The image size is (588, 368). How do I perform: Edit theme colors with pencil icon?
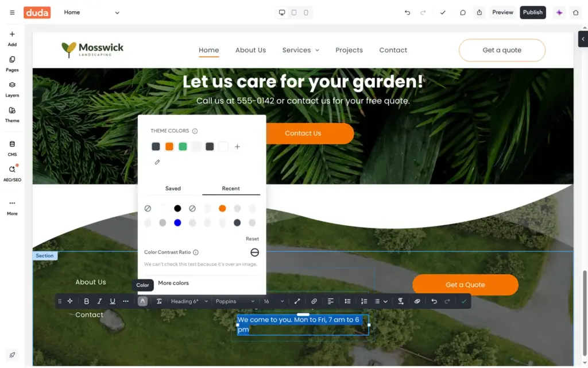(x=157, y=162)
